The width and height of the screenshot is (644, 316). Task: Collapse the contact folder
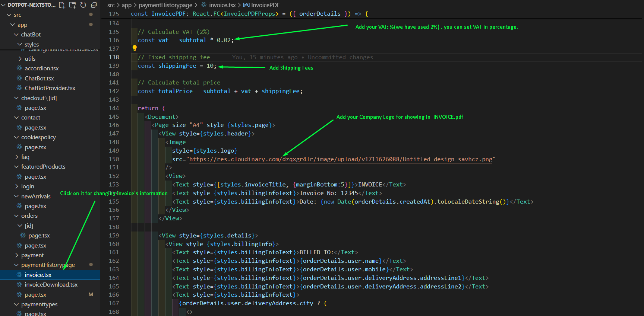pos(16,117)
